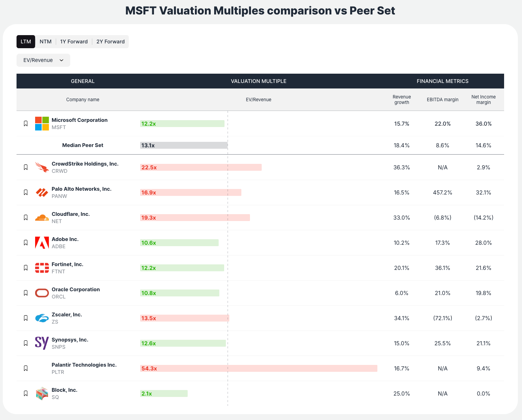Switch to the NTM tab
Viewport: 522px width, 420px height.
[x=45, y=41]
